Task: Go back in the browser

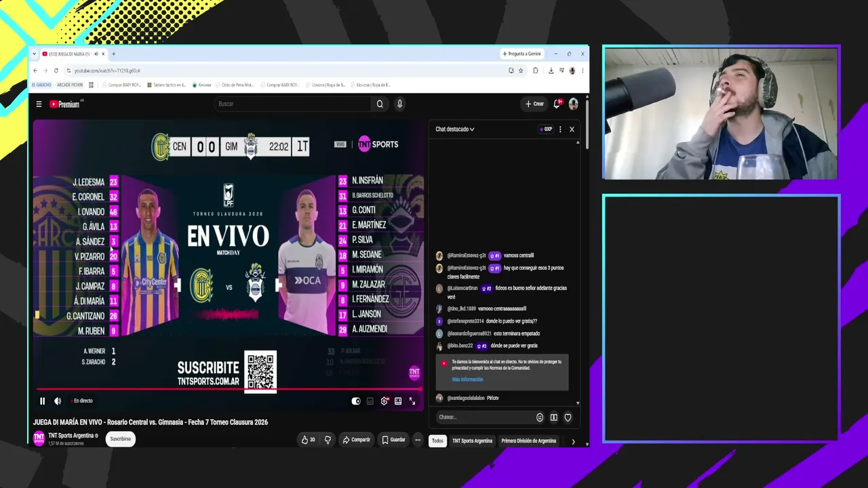Action: click(35, 70)
